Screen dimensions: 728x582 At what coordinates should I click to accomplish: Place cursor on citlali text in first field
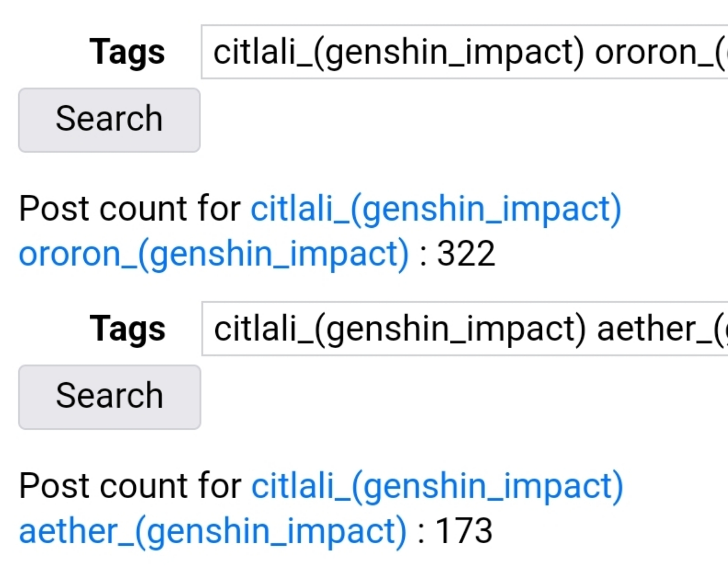point(254,52)
